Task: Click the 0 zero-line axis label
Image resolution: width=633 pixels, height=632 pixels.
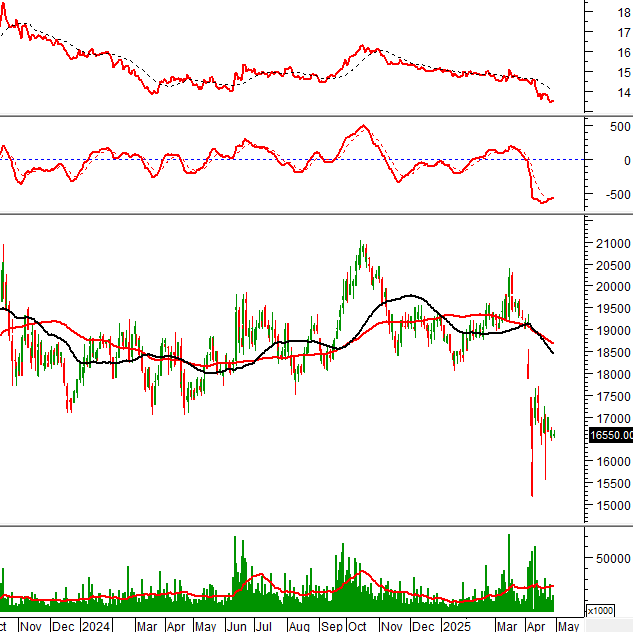Action: pos(627,161)
